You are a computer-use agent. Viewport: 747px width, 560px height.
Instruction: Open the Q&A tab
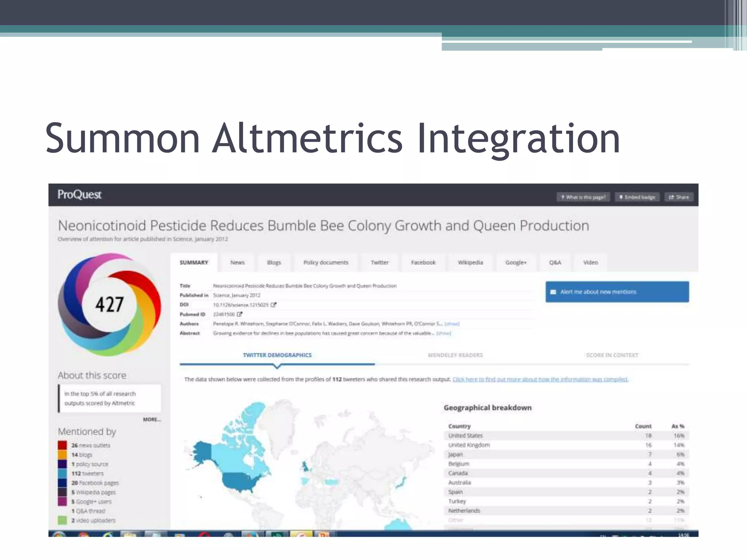click(555, 262)
